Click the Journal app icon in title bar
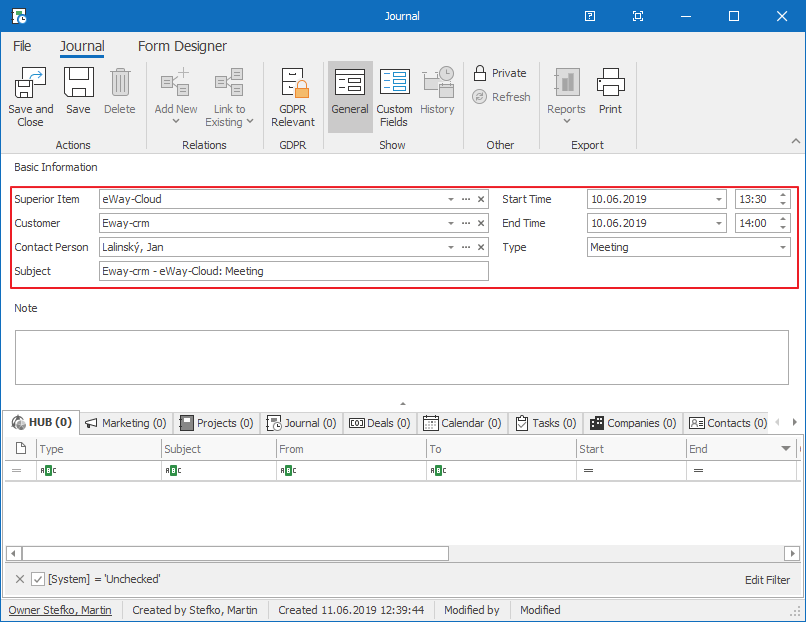806x622 pixels. (x=19, y=16)
